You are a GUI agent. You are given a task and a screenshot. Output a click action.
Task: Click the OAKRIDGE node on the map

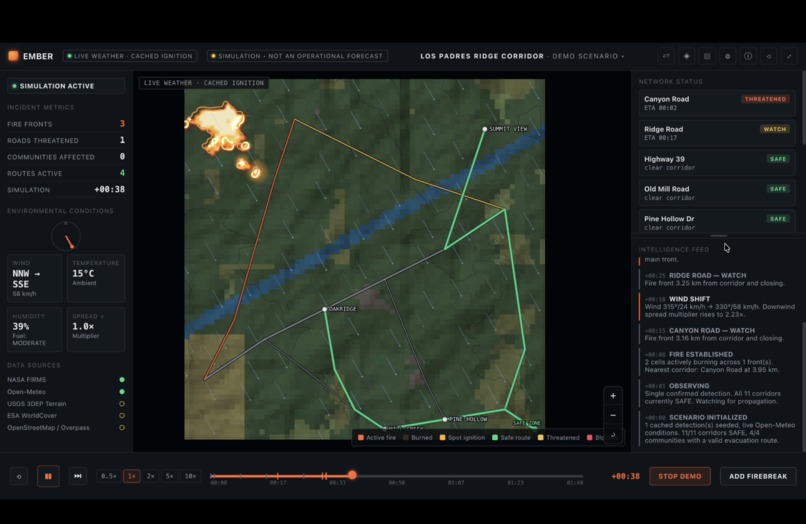pyautogui.click(x=324, y=309)
